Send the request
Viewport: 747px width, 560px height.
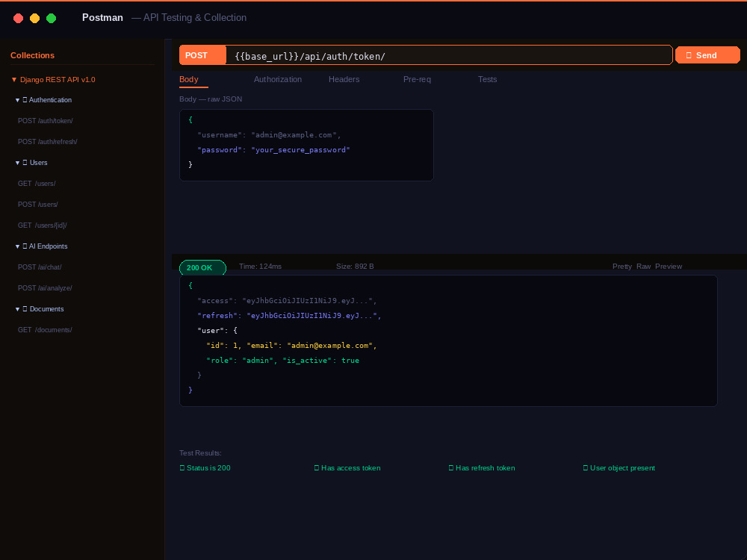tap(707, 55)
